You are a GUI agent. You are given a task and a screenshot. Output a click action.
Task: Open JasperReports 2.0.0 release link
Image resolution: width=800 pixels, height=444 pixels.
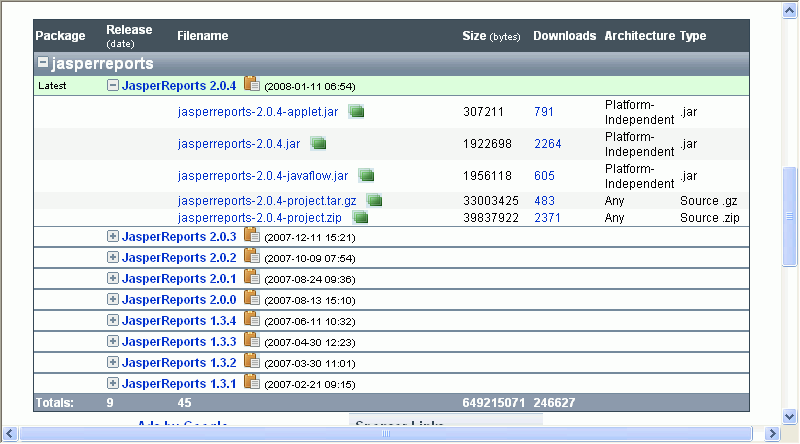(x=179, y=300)
